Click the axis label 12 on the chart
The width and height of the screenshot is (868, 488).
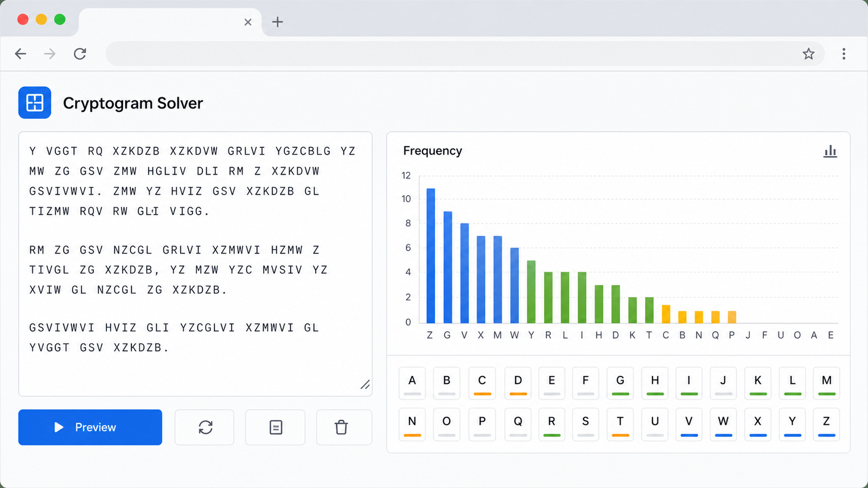(406, 176)
